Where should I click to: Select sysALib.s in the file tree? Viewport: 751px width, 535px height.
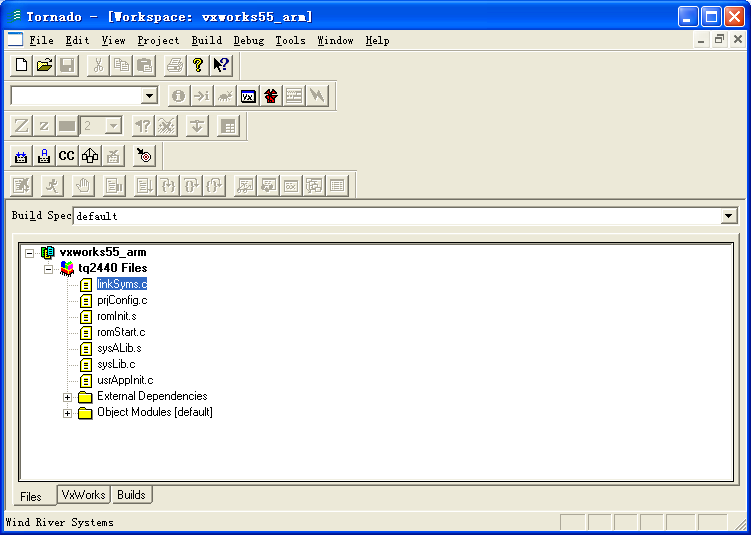pyautogui.click(x=119, y=348)
